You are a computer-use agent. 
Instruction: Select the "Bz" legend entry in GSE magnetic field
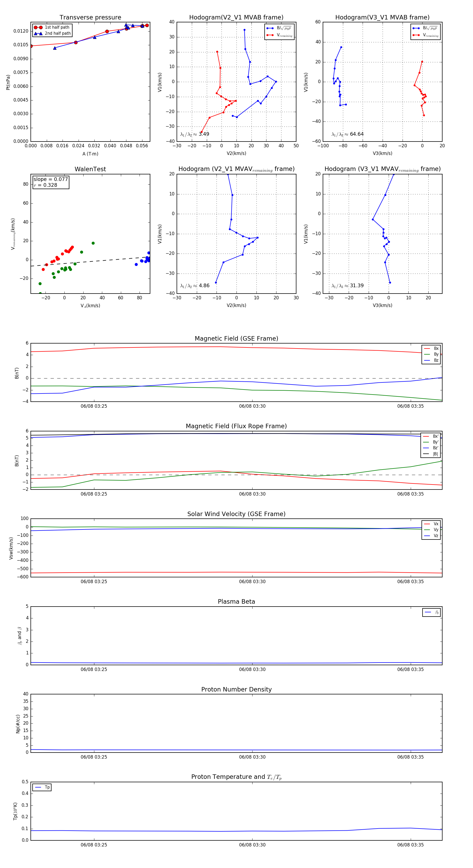(431, 360)
